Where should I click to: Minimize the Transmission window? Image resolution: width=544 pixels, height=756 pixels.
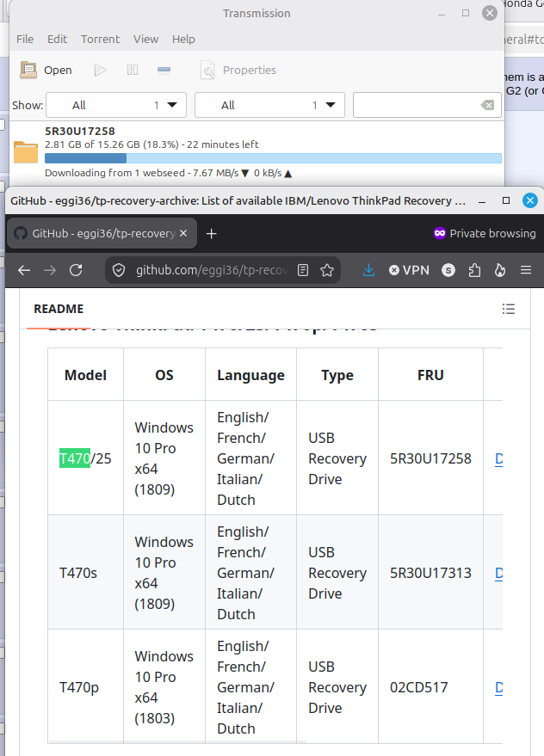[x=442, y=14]
